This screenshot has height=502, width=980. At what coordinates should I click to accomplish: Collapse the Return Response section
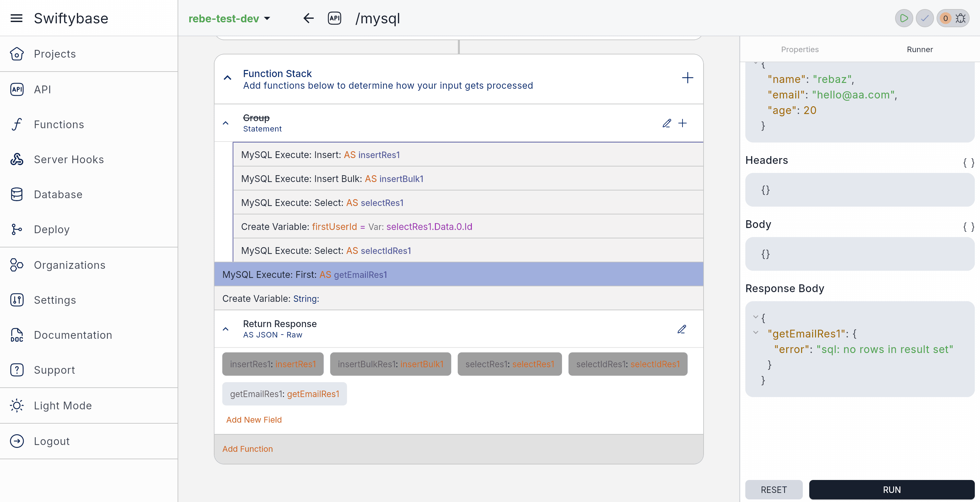[226, 329]
